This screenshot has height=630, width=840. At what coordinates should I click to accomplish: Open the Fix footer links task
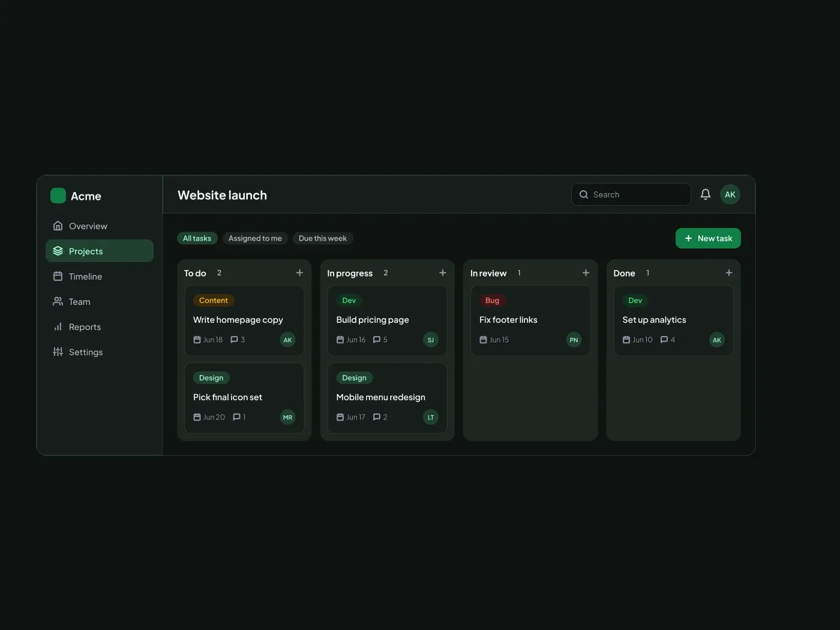[x=530, y=321]
